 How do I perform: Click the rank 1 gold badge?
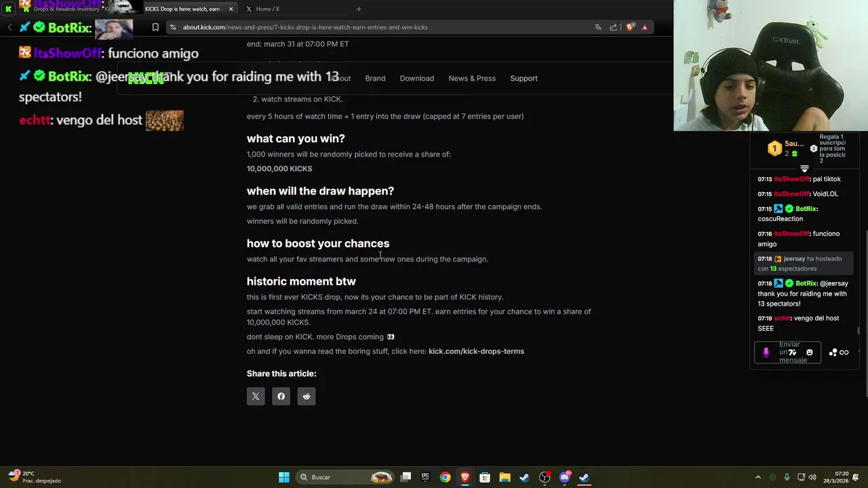point(774,148)
